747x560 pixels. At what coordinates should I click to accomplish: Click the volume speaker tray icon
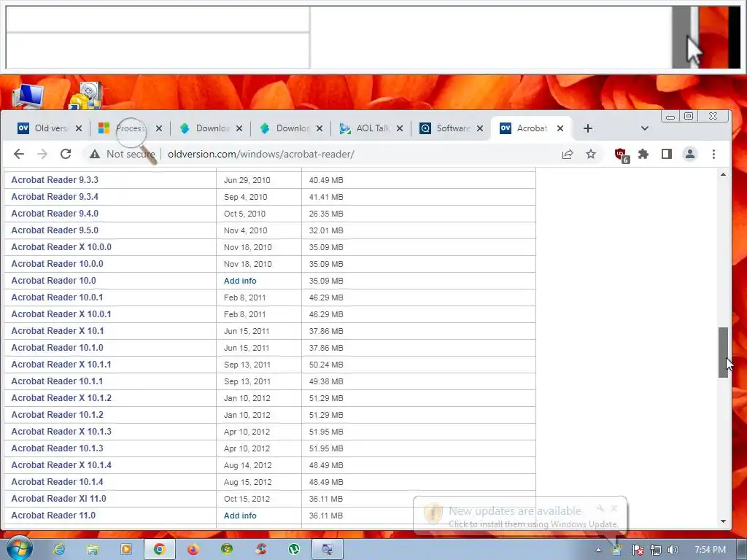673,550
